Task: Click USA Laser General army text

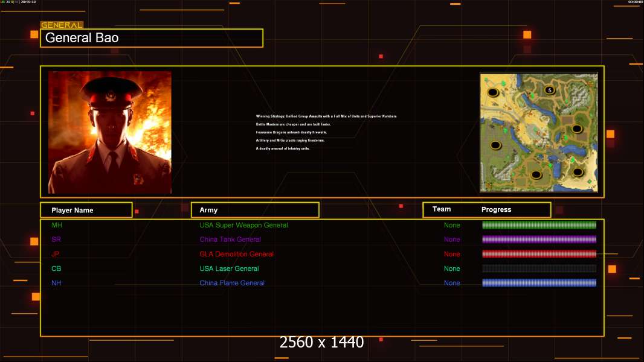Action: point(229,268)
